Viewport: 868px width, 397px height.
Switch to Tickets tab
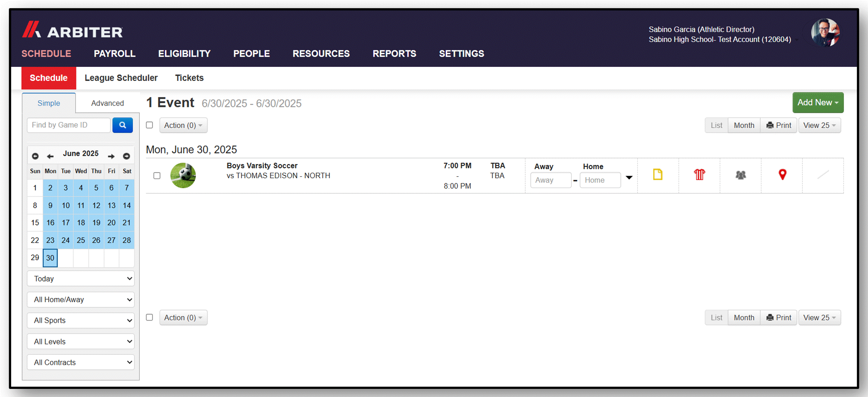coord(189,78)
